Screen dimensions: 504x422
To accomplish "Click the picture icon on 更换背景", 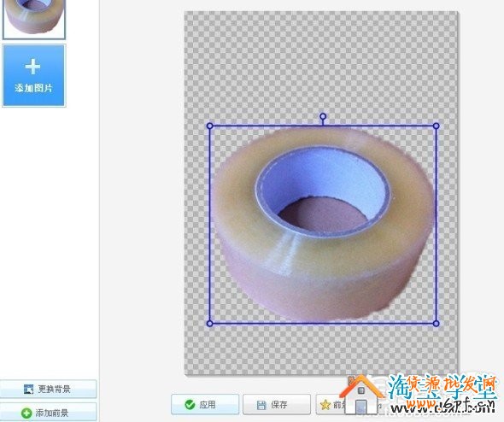I will coord(28,390).
